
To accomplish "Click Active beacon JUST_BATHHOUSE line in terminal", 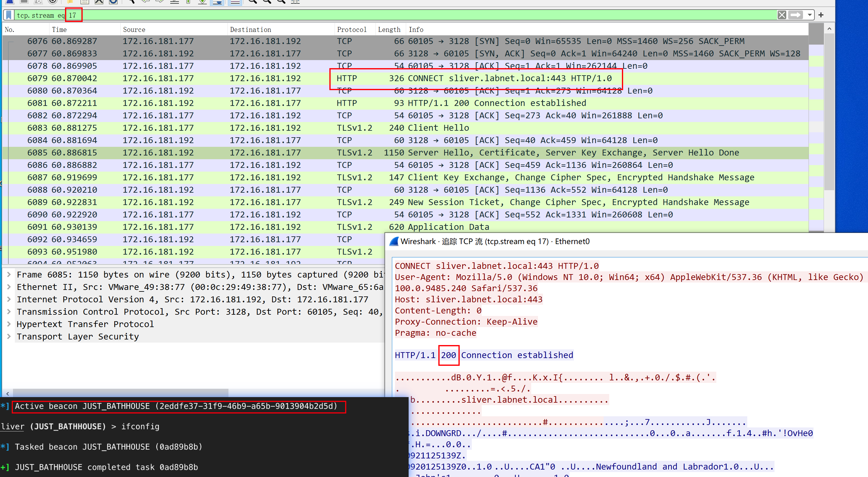I will [176, 406].
